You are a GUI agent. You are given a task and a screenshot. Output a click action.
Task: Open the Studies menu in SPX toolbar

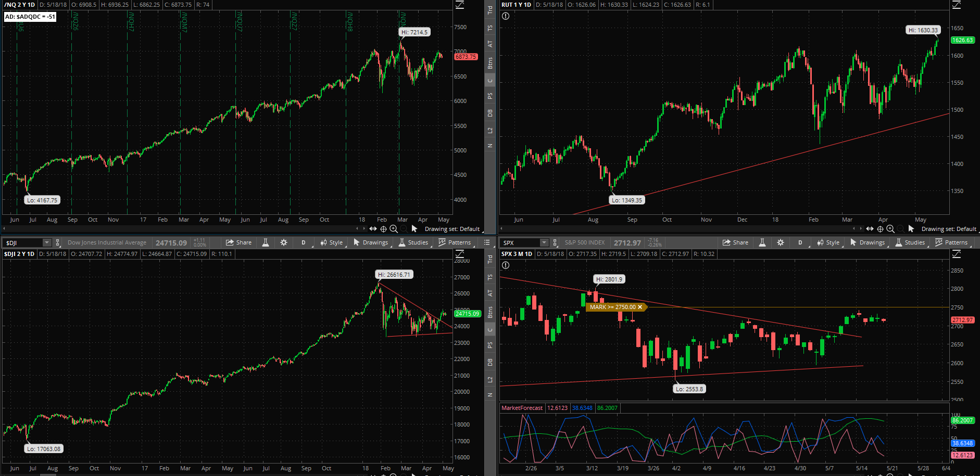click(910, 242)
